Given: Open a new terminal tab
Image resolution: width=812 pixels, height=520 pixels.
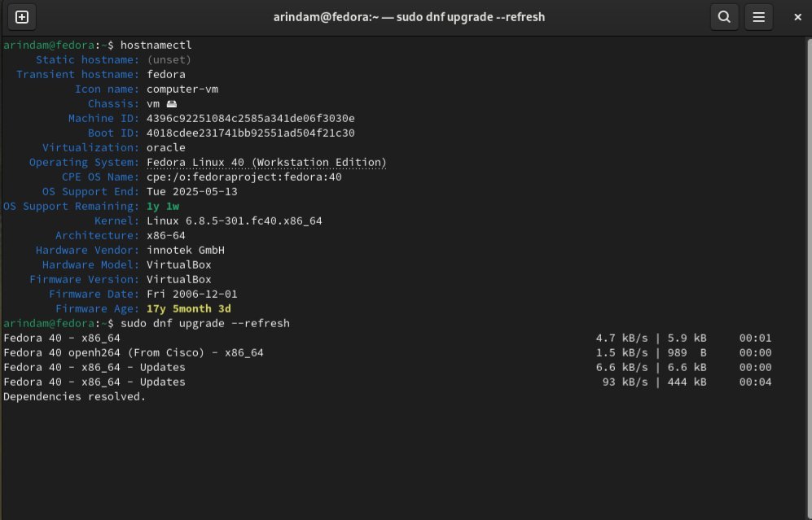Looking at the screenshot, I should click(x=22, y=16).
